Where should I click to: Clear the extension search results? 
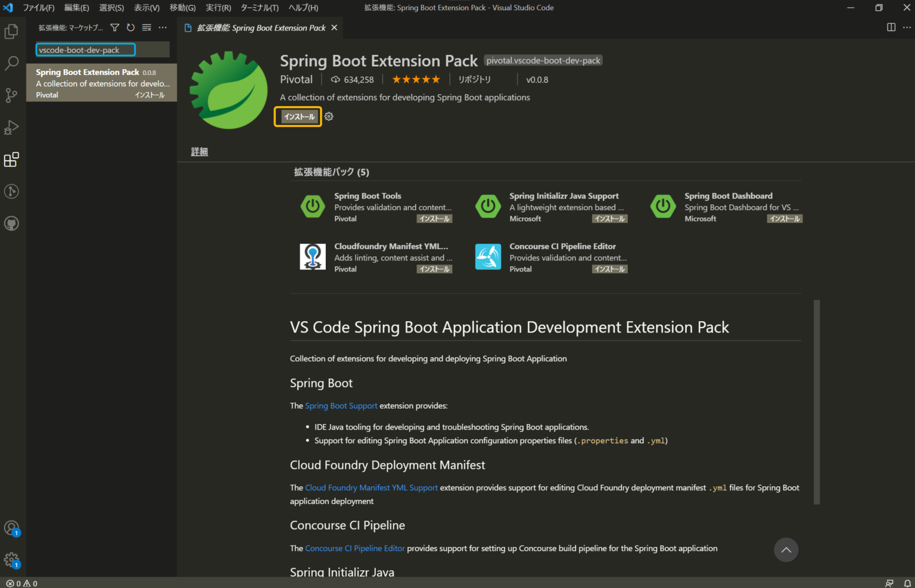[x=147, y=27]
